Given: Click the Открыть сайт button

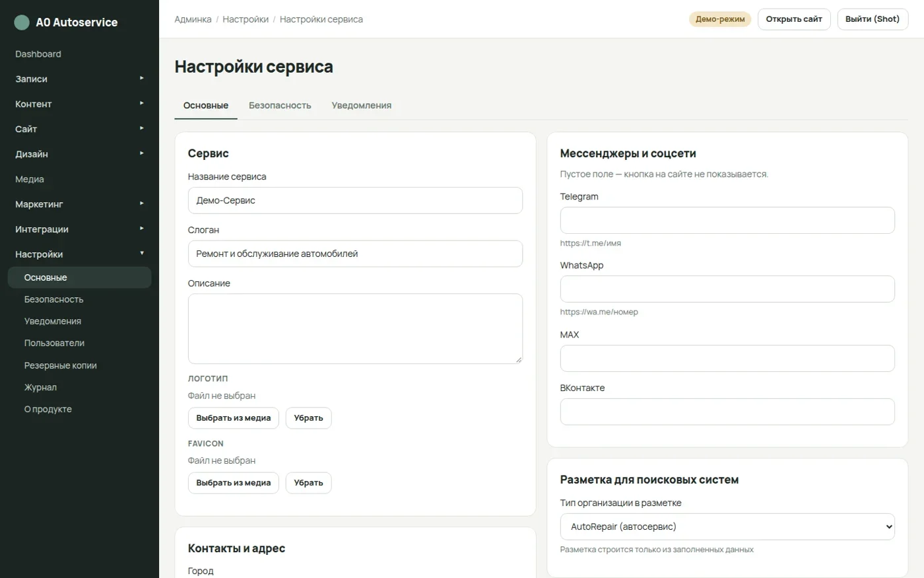Looking at the screenshot, I should 794,19.
